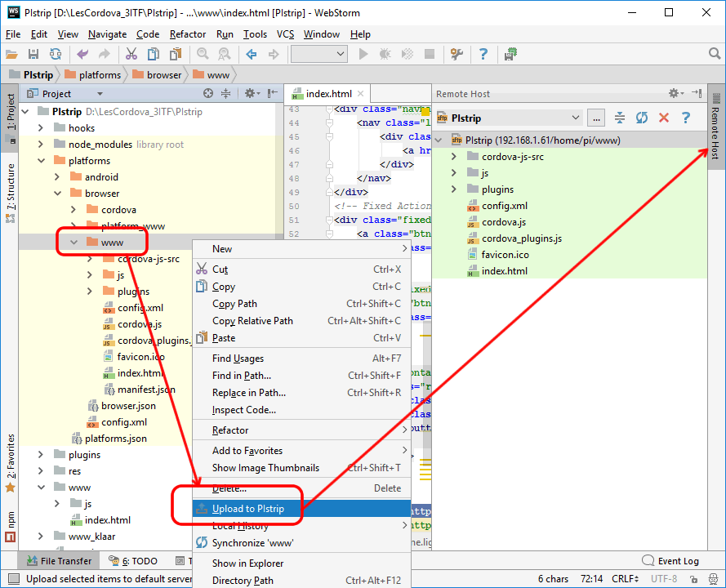Click the Save All toolbar icon
The image size is (726, 588).
33,54
